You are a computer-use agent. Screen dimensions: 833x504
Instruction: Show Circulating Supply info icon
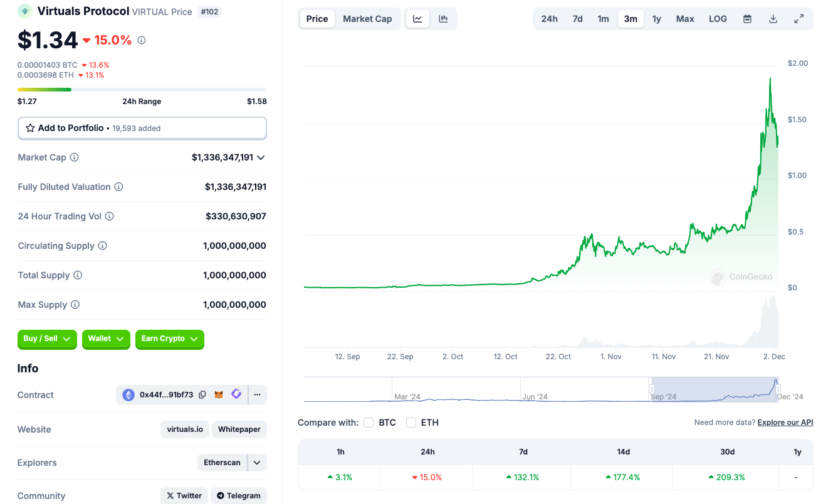[x=102, y=246]
